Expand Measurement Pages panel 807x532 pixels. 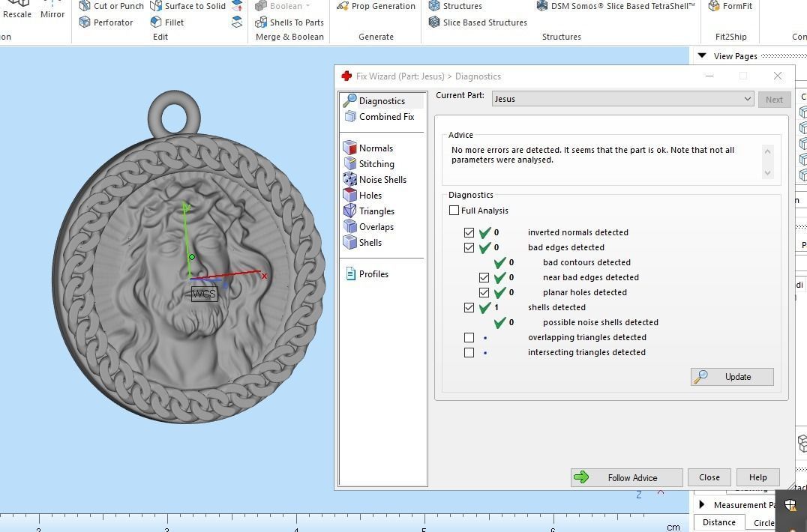point(701,505)
